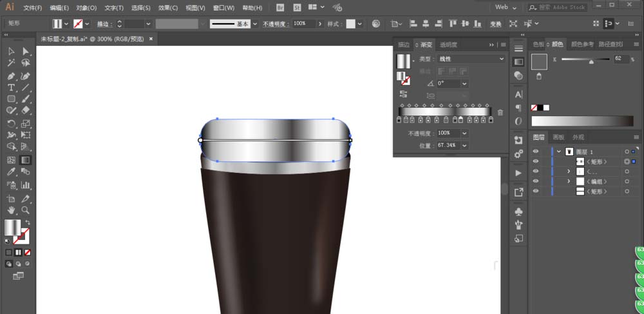This screenshot has width=644, height=314.
Task: Toggle visibility of the 编组 layer
Action: 535,182
